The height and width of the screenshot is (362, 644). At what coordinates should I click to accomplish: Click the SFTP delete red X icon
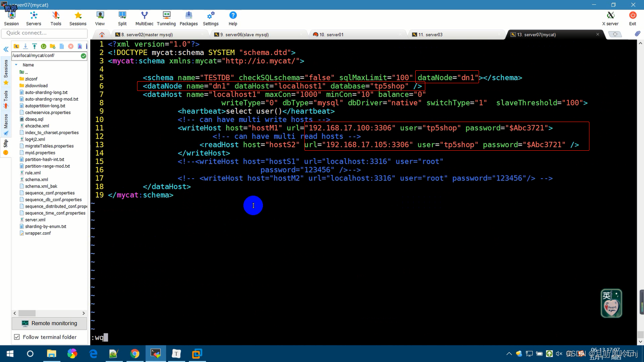[71, 46]
